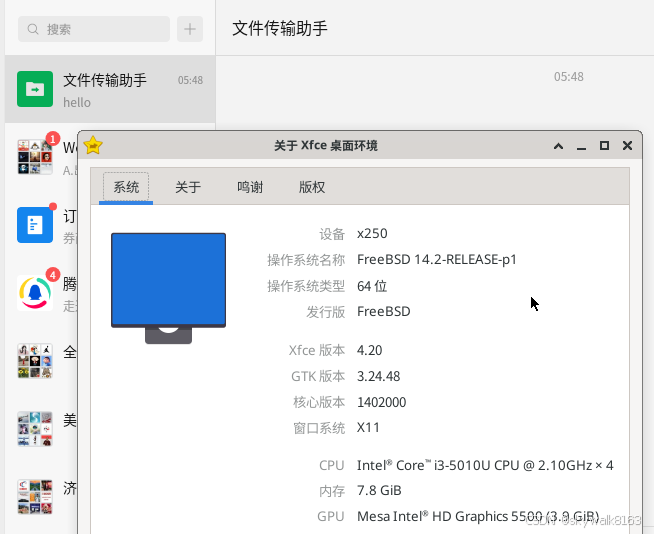The image size is (654, 534).
Task: Click the Intel Core i3-5010U CPU text
Action: point(485,465)
